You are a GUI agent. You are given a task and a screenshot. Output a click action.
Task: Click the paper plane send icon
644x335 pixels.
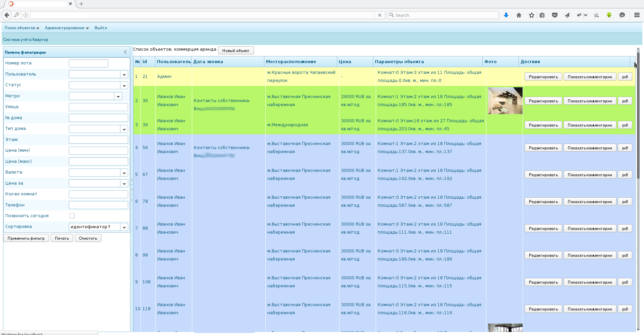567,15
